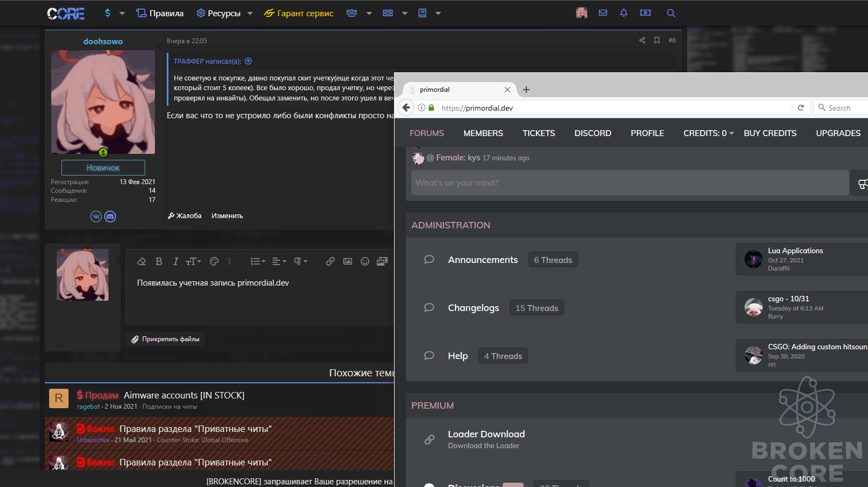This screenshot has height=487, width=868.
Task: Click the insert link chain icon
Action: point(330,261)
